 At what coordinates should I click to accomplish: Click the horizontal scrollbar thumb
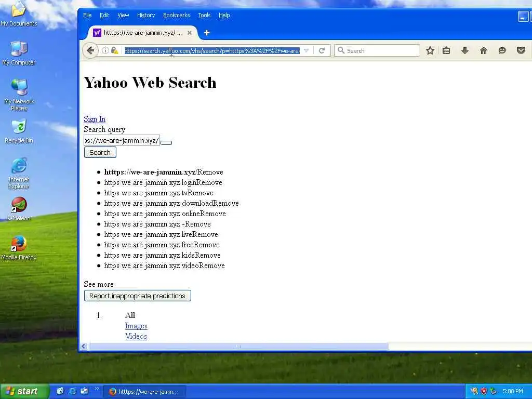239,347
